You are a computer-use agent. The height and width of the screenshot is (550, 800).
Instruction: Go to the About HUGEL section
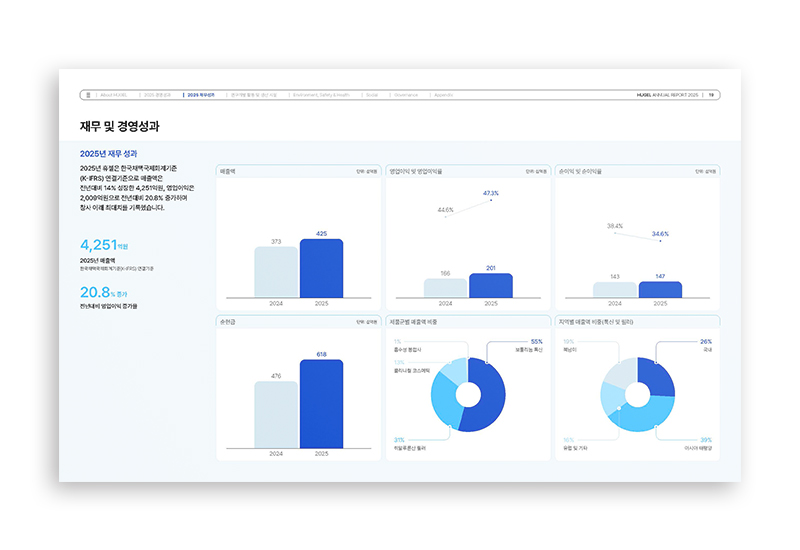113,95
